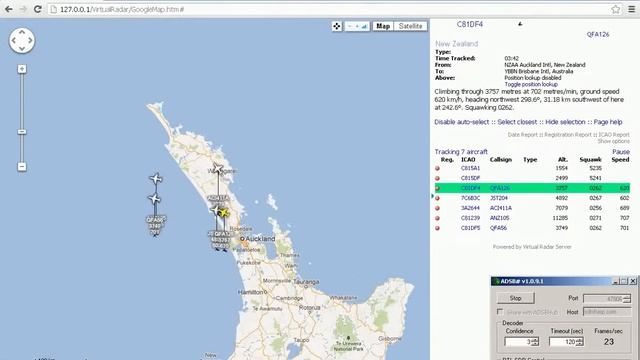Click the map pan control compass
The height and width of the screenshot is (360, 640).
coord(22,40)
